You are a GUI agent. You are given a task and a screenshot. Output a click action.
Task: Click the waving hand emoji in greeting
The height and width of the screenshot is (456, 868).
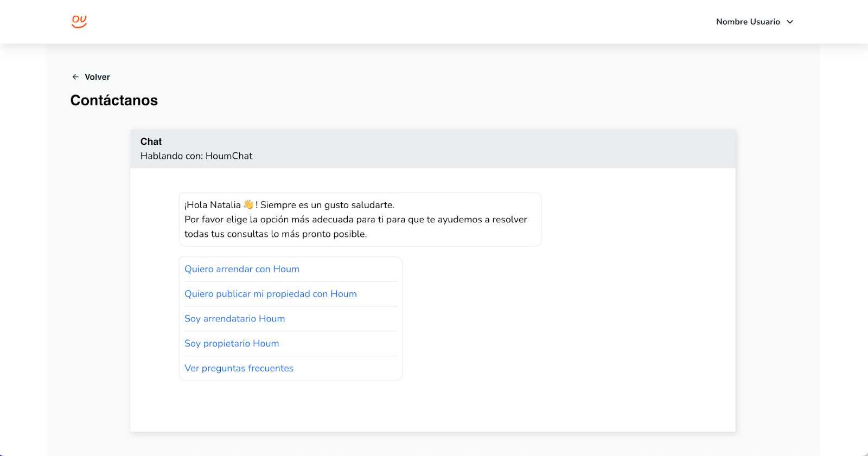click(x=248, y=204)
